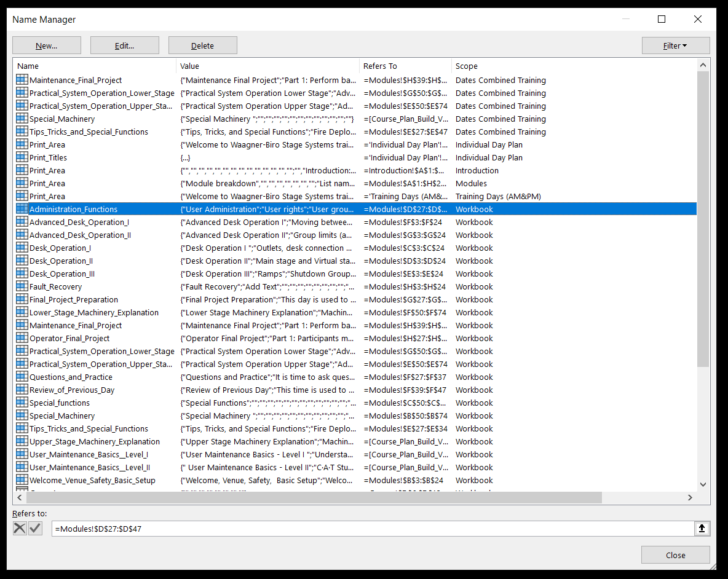Click the name icon beside Questions_and_Practice
The width and height of the screenshot is (728, 579).
22,377
